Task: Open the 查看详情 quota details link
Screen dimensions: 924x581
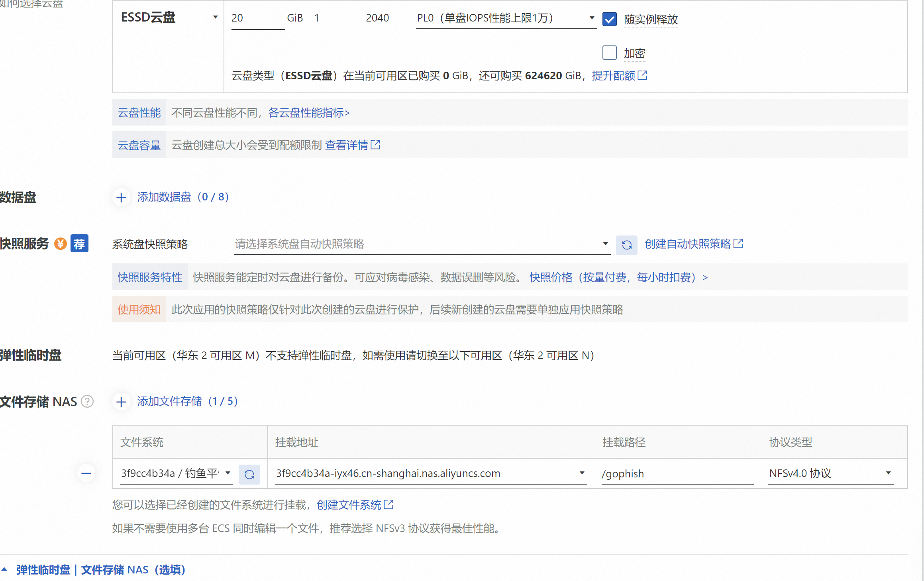Action: pyautogui.click(x=346, y=145)
